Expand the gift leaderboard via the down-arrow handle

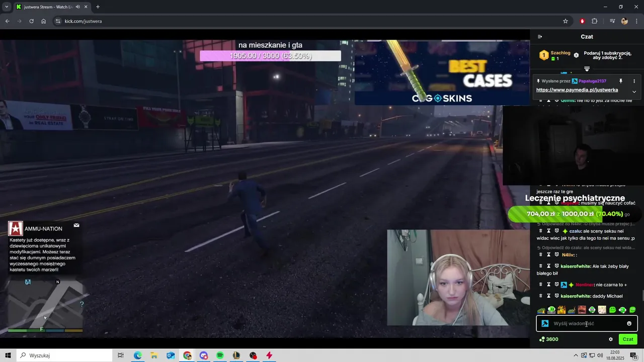(587, 69)
